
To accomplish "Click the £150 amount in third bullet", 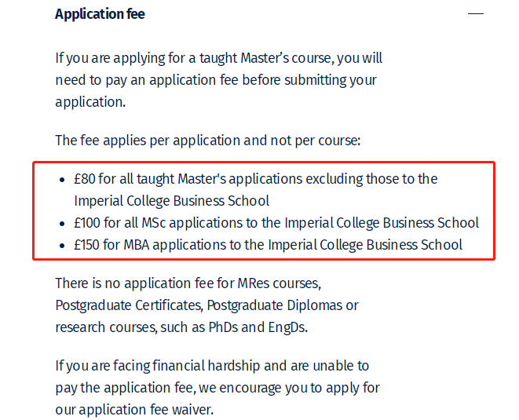I will pos(86,245).
